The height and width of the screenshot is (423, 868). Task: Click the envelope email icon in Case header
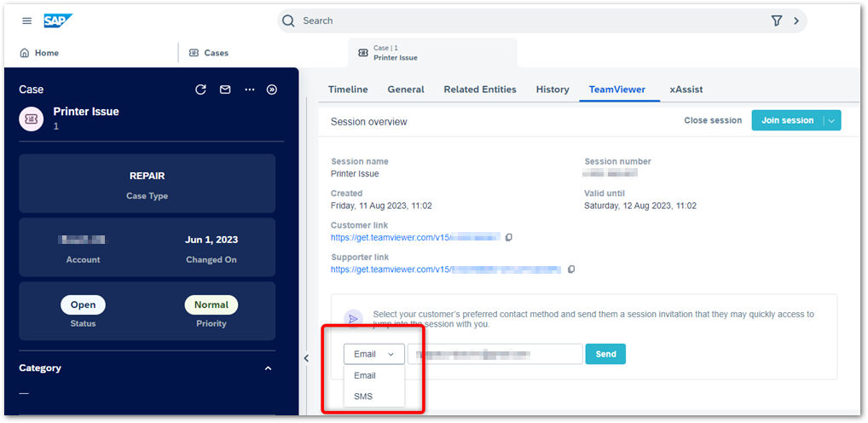tap(225, 90)
